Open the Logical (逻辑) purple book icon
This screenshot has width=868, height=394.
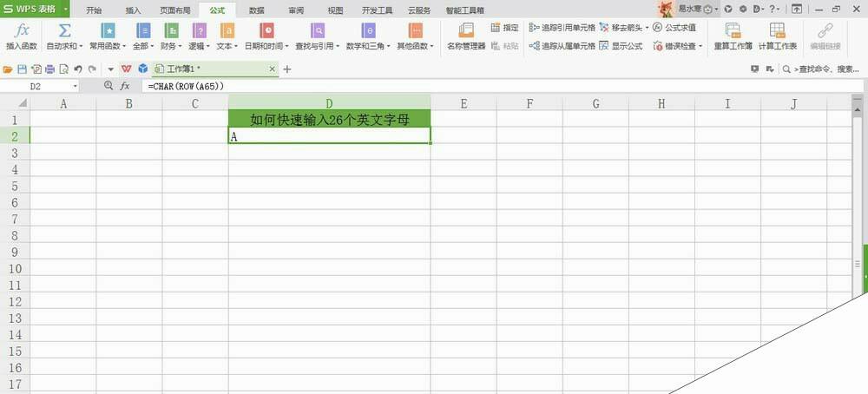tap(200, 30)
